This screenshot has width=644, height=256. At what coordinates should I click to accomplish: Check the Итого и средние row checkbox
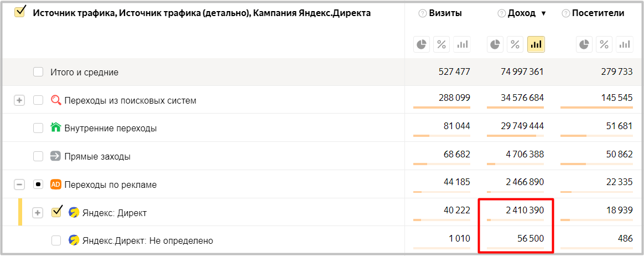pyautogui.click(x=38, y=72)
